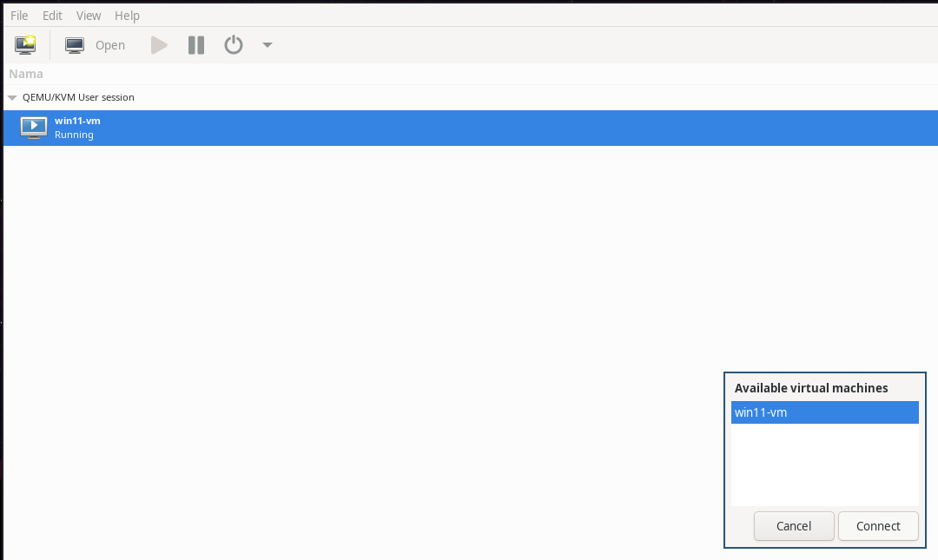Image resolution: width=938 pixels, height=560 pixels.
Task: Click the Open toolbar label
Action: [x=110, y=45]
